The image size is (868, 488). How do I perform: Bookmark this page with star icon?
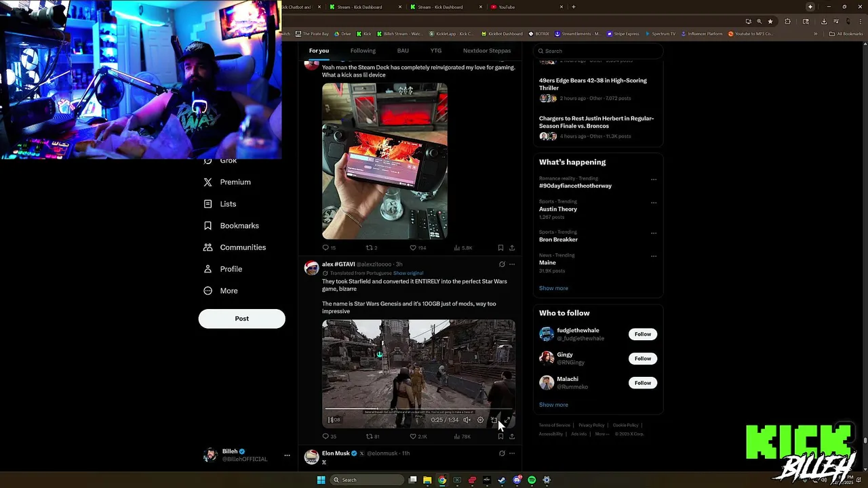point(770,21)
